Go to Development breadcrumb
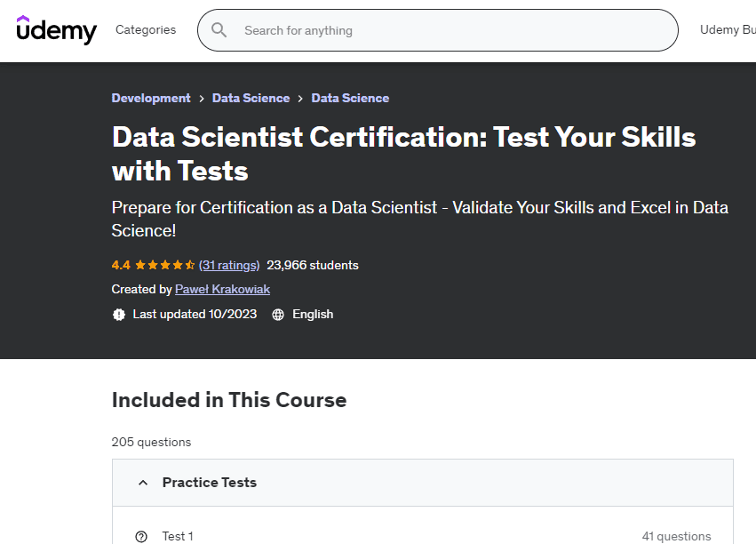The height and width of the screenshot is (544, 756). tap(151, 99)
